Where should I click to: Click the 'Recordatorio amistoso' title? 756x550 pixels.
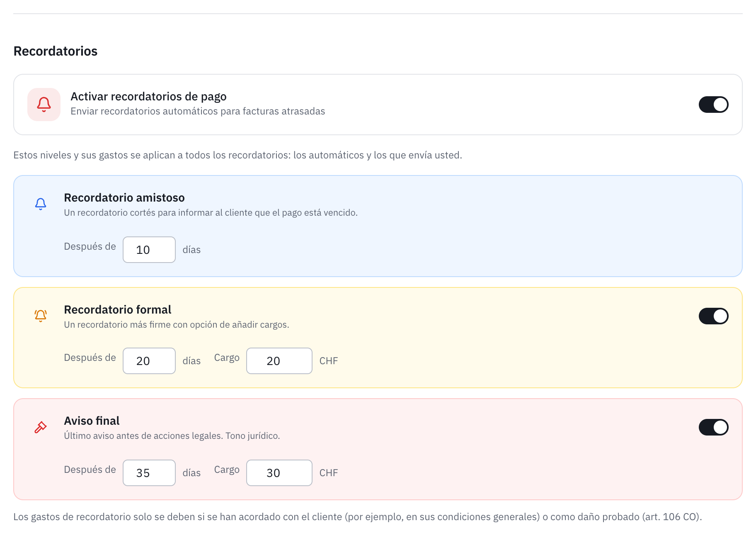[124, 197]
